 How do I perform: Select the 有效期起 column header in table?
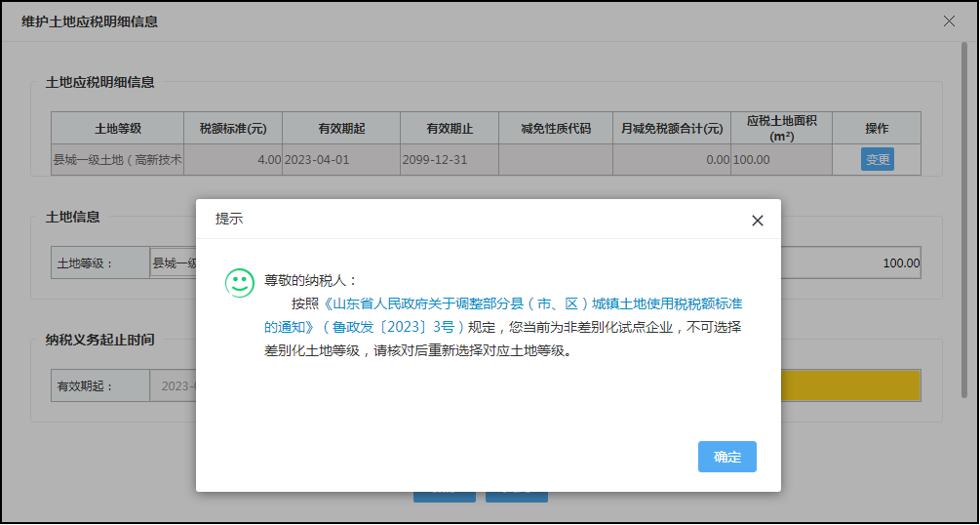tap(341, 128)
